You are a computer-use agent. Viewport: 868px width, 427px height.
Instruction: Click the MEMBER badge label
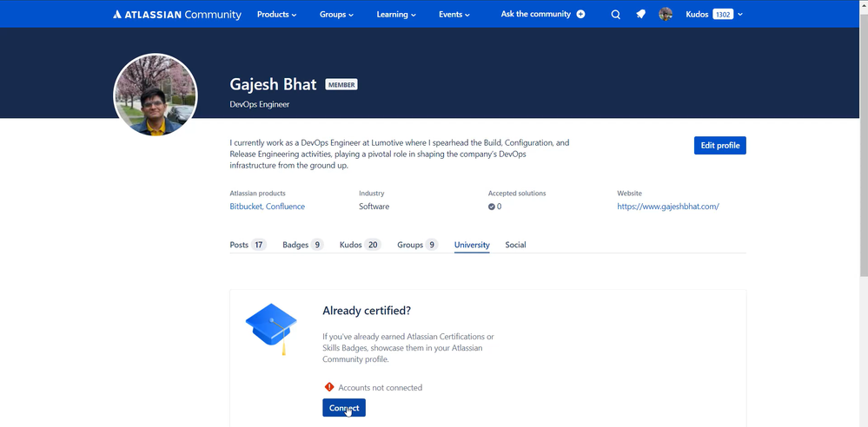(341, 85)
